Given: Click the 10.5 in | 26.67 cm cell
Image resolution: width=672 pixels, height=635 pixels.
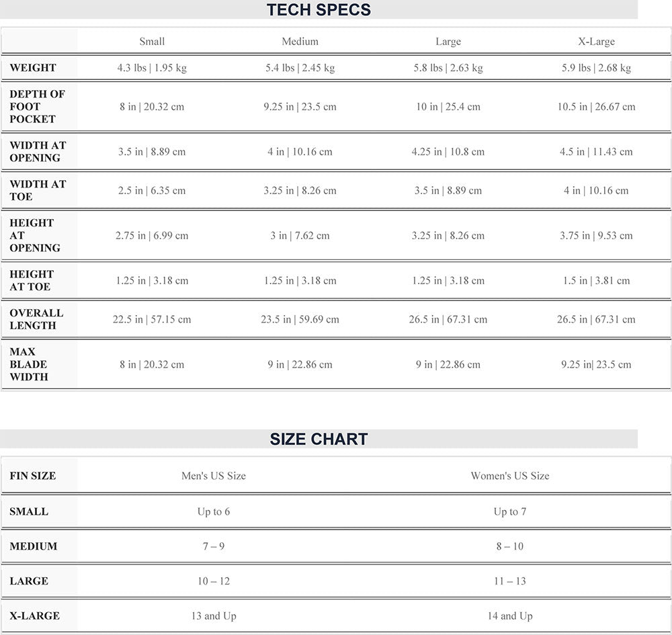Looking at the screenshot, I should (596, 107).
